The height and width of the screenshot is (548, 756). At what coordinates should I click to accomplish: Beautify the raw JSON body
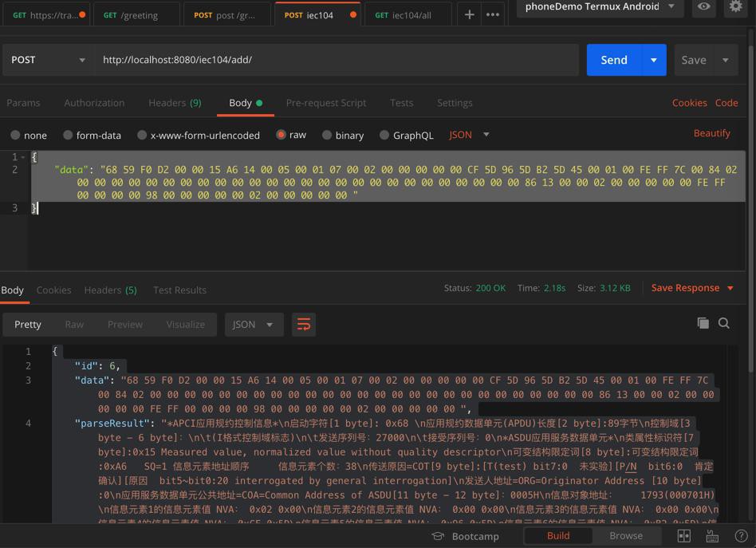pos(711,133)
